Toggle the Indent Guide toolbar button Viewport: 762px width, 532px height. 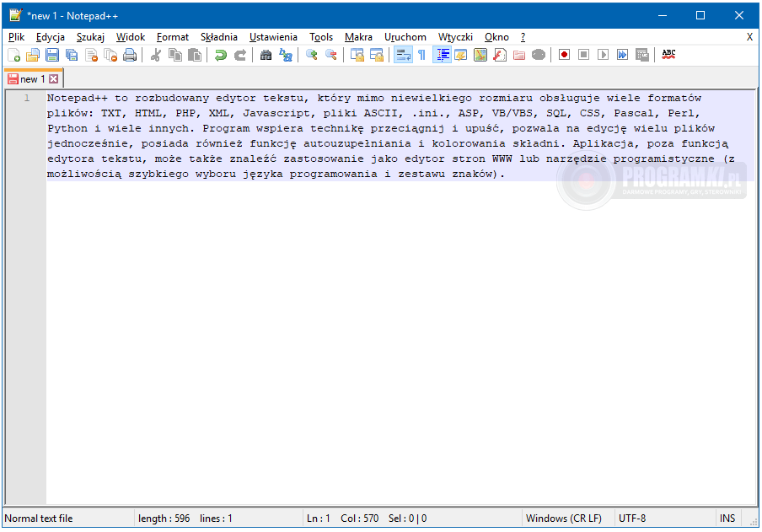(x=442, y=55)
